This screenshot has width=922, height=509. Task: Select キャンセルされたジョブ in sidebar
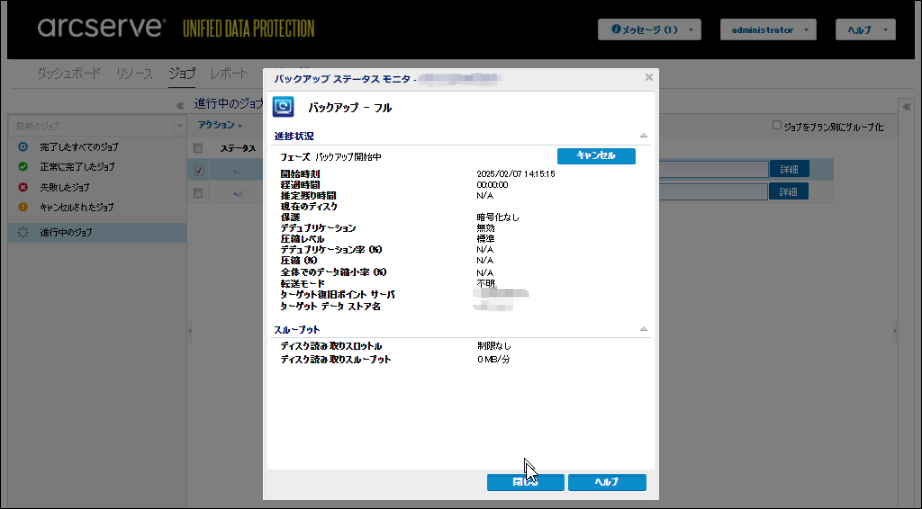[x=76, y=207]
